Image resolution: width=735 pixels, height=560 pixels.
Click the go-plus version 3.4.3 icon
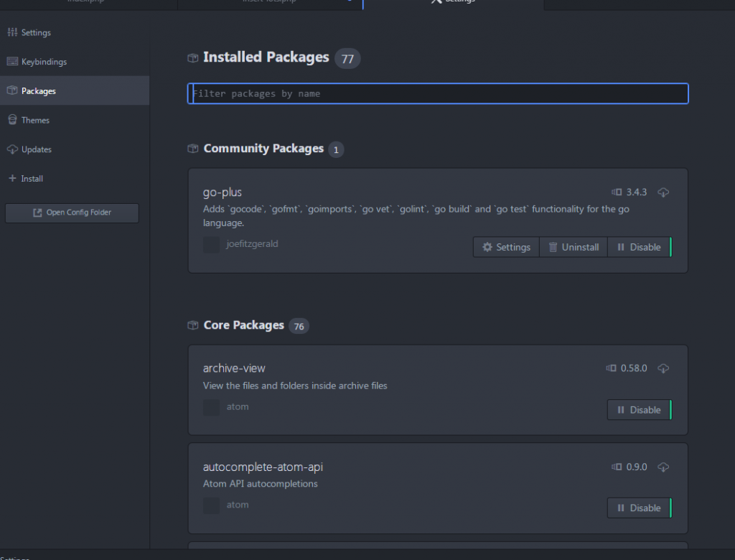coord(617,192)
